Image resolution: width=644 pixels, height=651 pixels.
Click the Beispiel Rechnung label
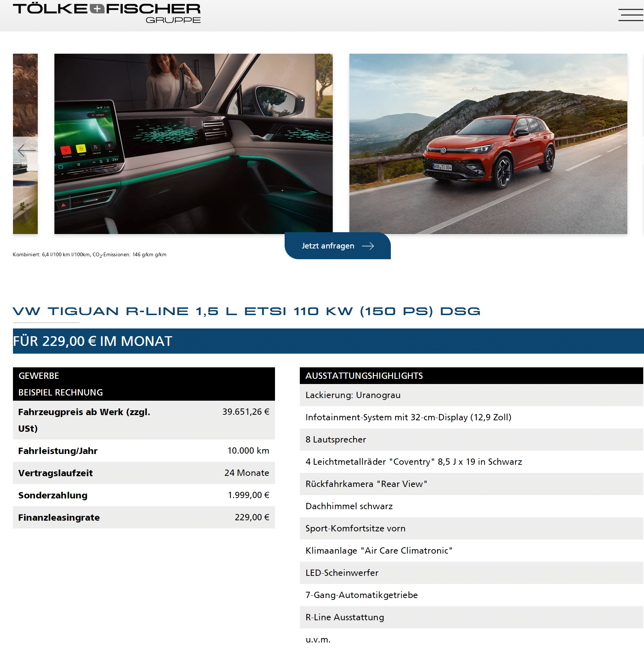pos(61,393)
